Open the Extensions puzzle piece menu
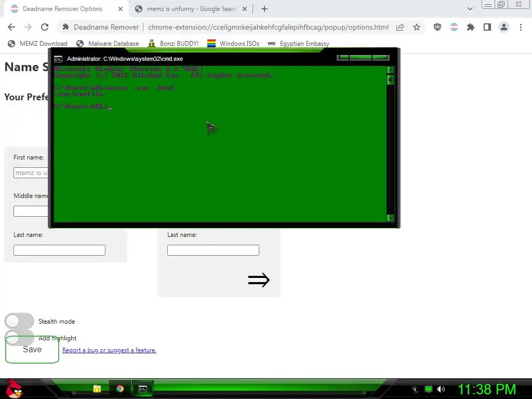The width and height of the screenshot is (532, 399). coord(471,27)
